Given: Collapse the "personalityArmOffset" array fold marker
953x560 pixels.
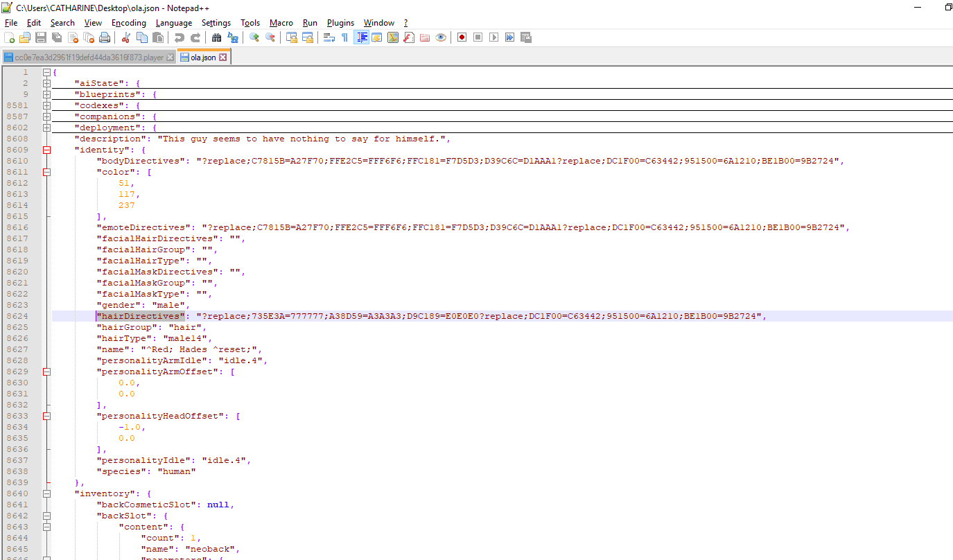Looking at the screenshot, I should [47, 371].
